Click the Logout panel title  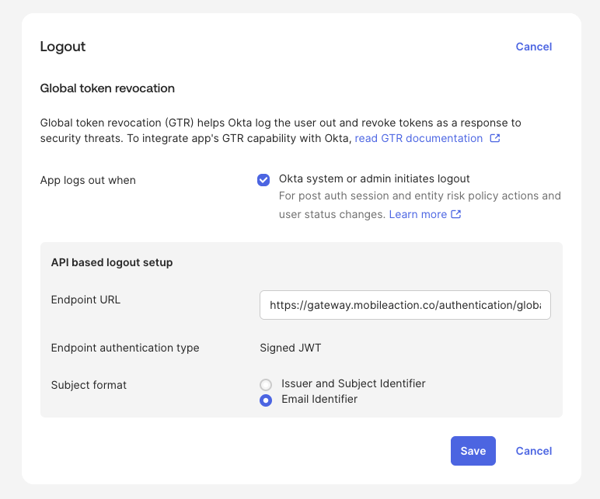[x=62, y=47]
